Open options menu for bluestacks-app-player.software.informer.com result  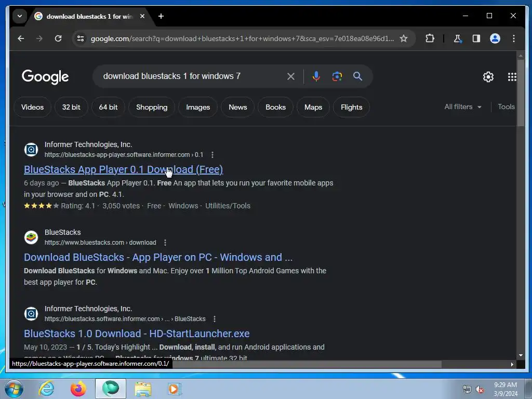(x=212, y=155)
